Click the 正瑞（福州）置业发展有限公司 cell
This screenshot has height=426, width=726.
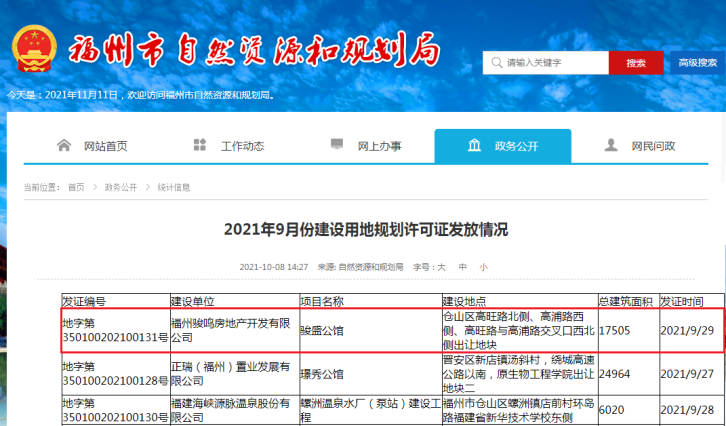(x=235, y=374)
